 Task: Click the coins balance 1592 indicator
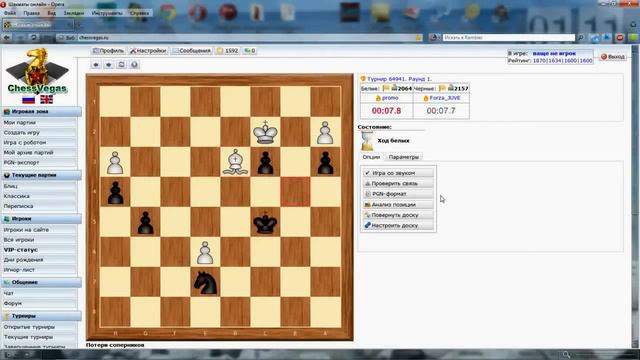[x=228, y=51]
